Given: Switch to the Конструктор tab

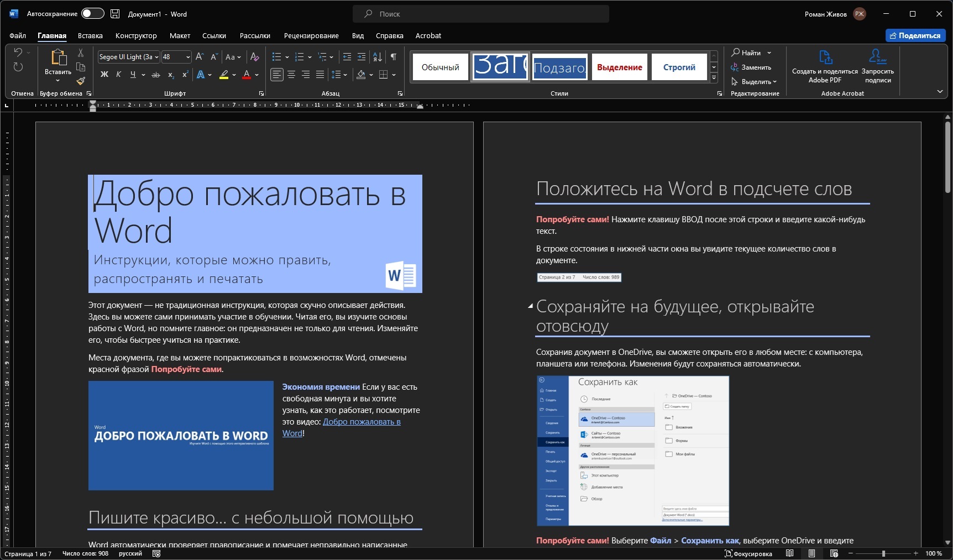Looking at the screenshot, I should (136, 36).
